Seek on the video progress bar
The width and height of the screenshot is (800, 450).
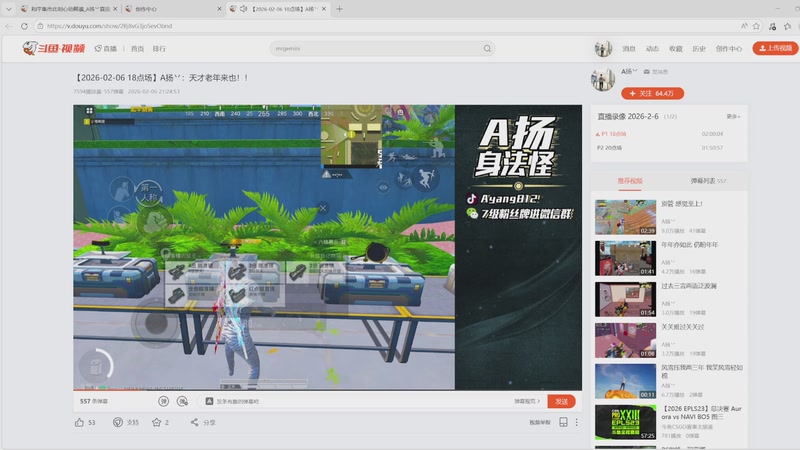(327, 389)
